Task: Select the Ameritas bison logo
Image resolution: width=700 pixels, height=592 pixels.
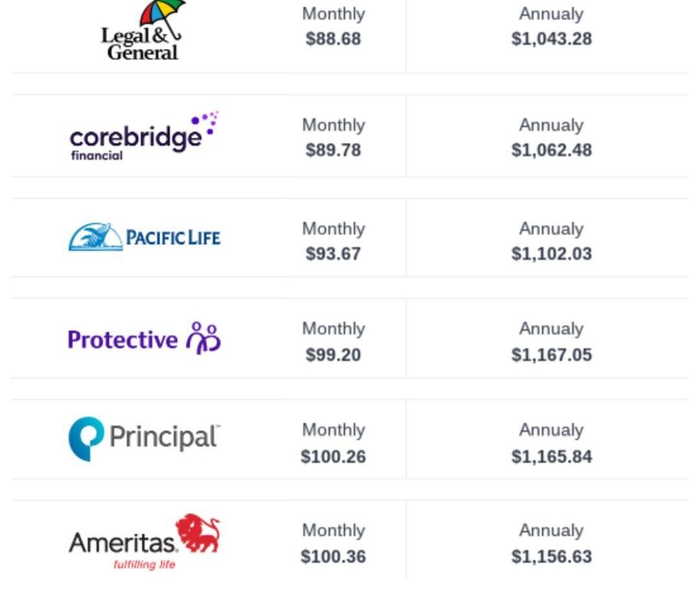Action: coord(144,541)
